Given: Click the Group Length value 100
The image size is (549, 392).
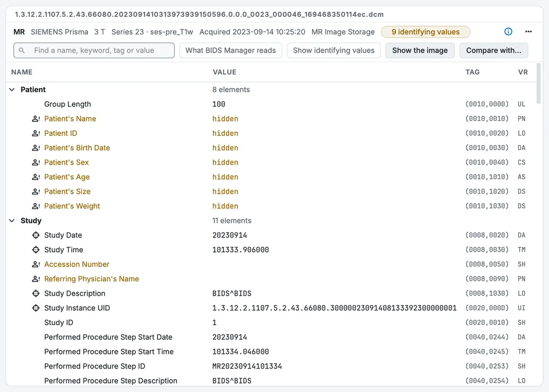Looking at the screenshot, I should [x=218, y=104].
